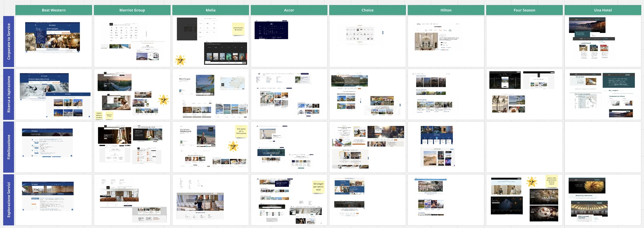This screenshot has width=644, height=228.
Task: Click Hilton desert landscape screenshot in Fidelizzazione row
Action: point(437,157)
